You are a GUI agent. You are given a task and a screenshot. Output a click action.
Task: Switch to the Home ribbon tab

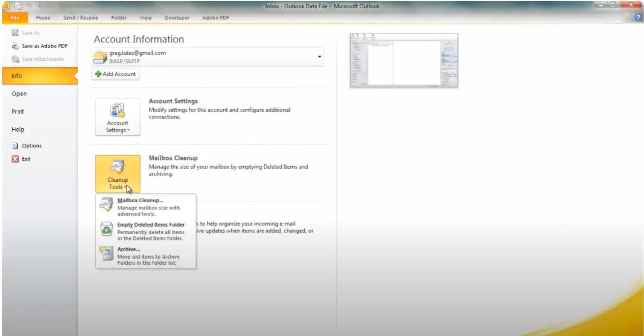click(43, 18)
